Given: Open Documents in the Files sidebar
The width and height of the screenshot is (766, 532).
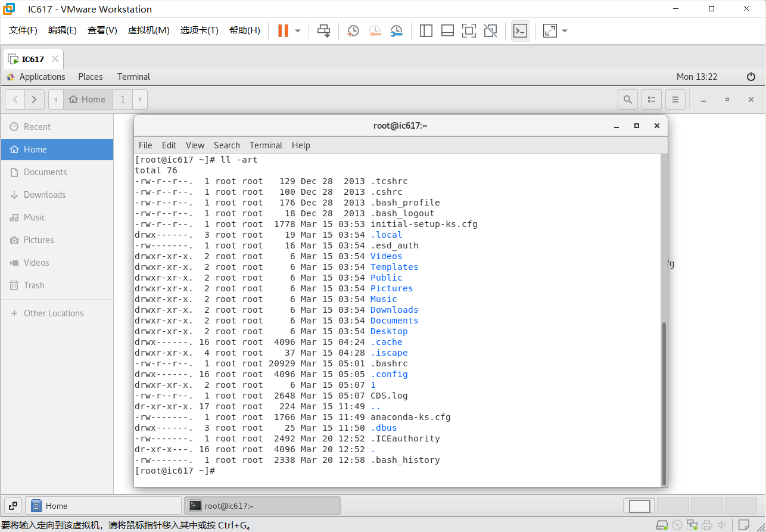Looking at the screenshot, I should [x=57, y=172].
